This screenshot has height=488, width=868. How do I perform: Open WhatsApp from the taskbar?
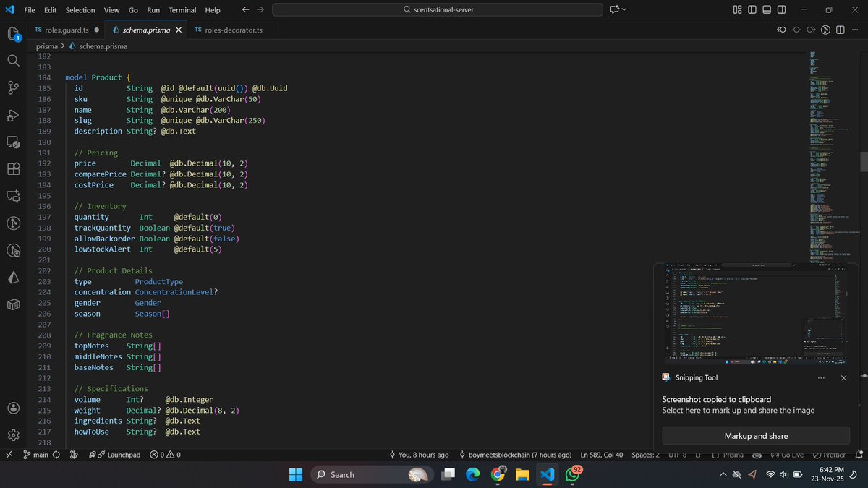pos(573,474)
